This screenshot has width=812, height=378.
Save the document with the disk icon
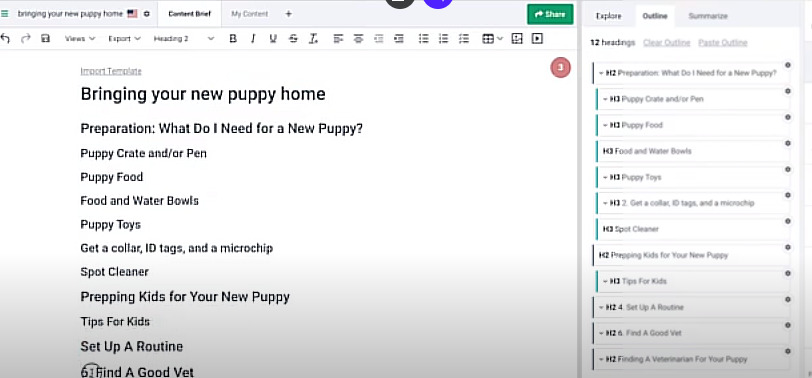pyautogui.click(x=45, y=38)
